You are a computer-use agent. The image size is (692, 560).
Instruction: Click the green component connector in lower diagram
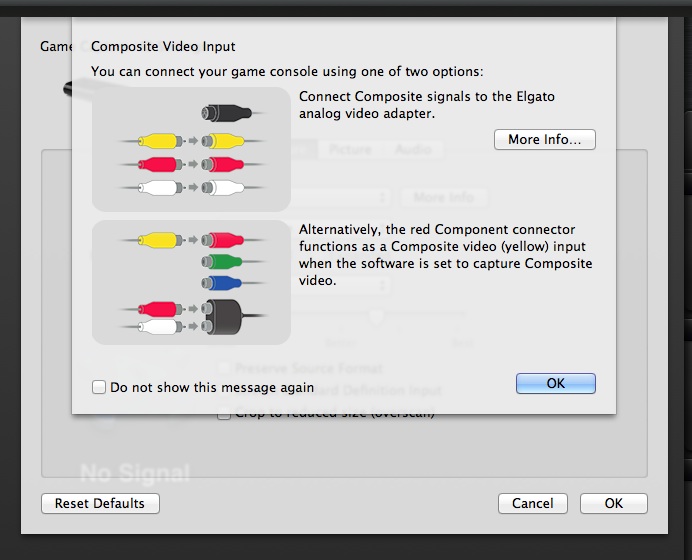click(221, 263)
